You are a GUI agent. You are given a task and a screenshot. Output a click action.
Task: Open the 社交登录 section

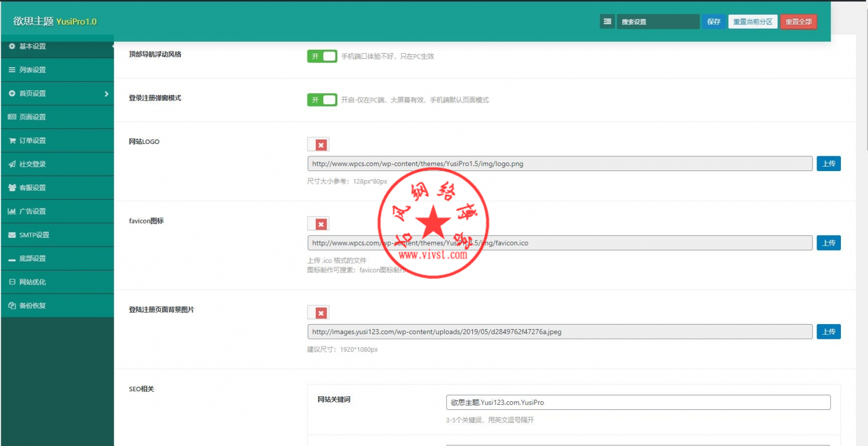click(x=57, y=164)
